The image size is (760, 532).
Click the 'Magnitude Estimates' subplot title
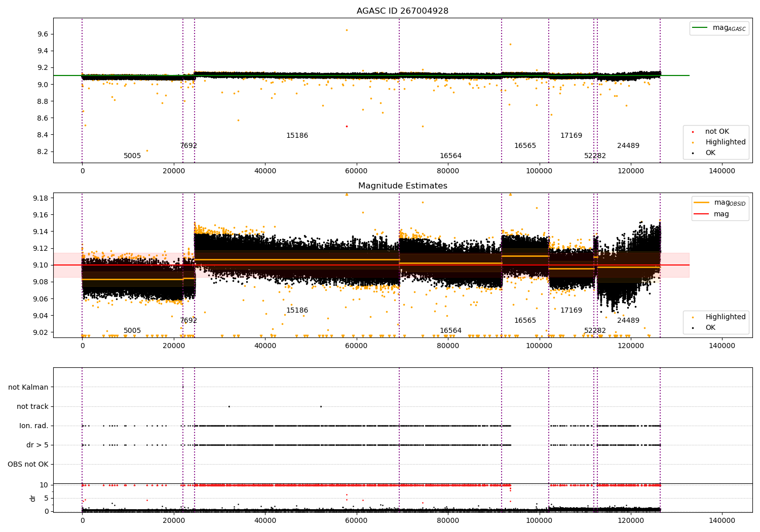point(402,186)
